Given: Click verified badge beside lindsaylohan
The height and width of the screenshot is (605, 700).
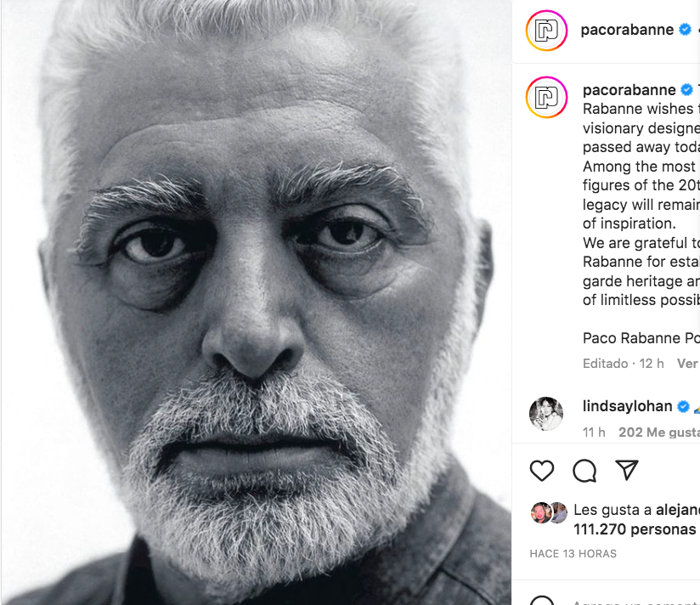Looking at the screenshot, I should (683, 406).
